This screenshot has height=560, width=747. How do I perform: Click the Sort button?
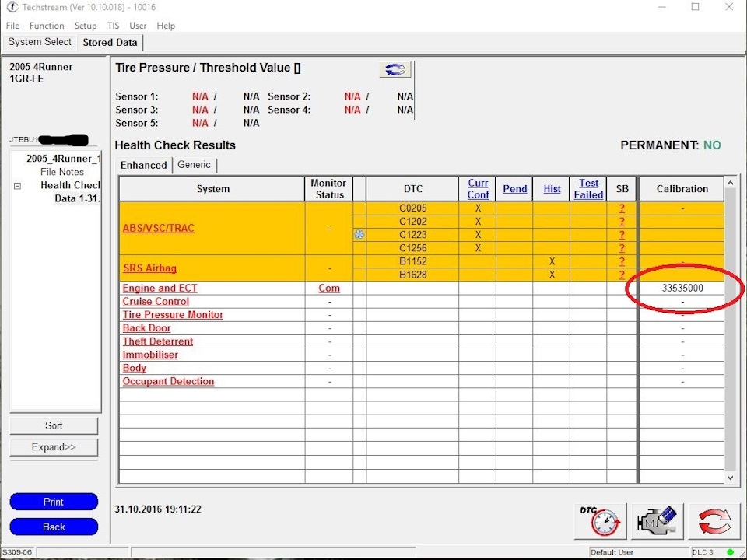click(54, 425)
